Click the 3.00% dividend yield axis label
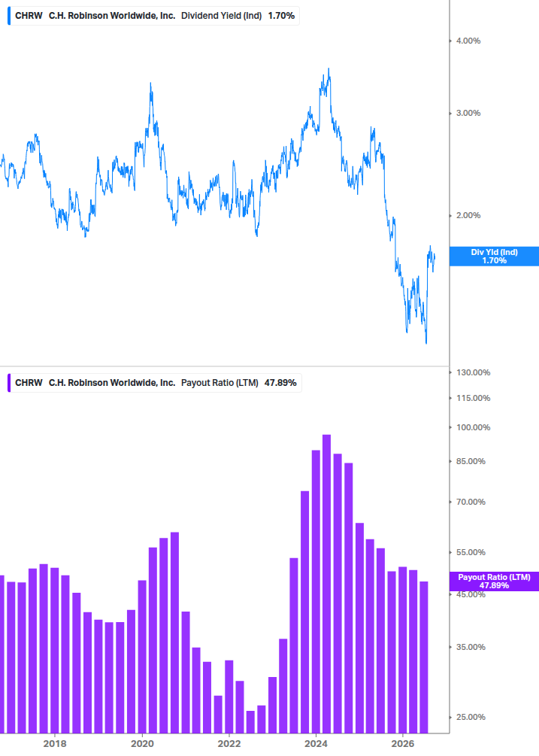Viewport: 539px width, 756px height. pos(468,114)
